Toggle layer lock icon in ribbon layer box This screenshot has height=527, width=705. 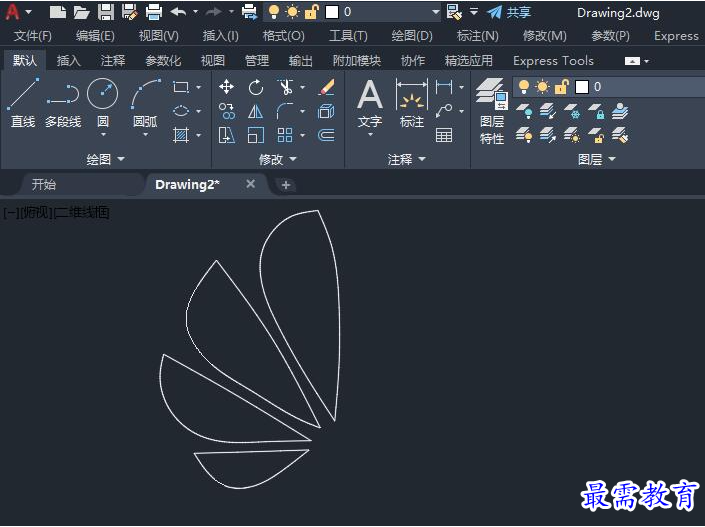[562, 86]
